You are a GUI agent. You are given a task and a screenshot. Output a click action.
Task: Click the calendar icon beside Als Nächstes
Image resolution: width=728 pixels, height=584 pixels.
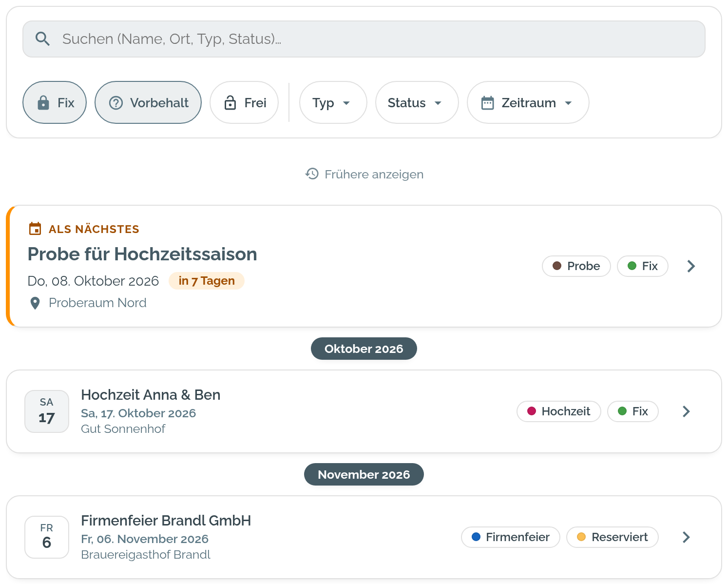[35, 229]
